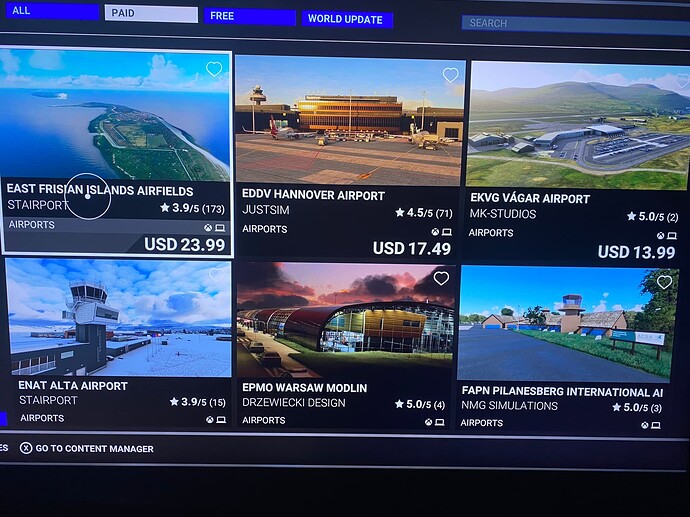Image resolution: width=690 pixels, height=517 pixels.
Task: Select USD 17.49 price on EDDV Hannover
Action: tap(412, 249)
